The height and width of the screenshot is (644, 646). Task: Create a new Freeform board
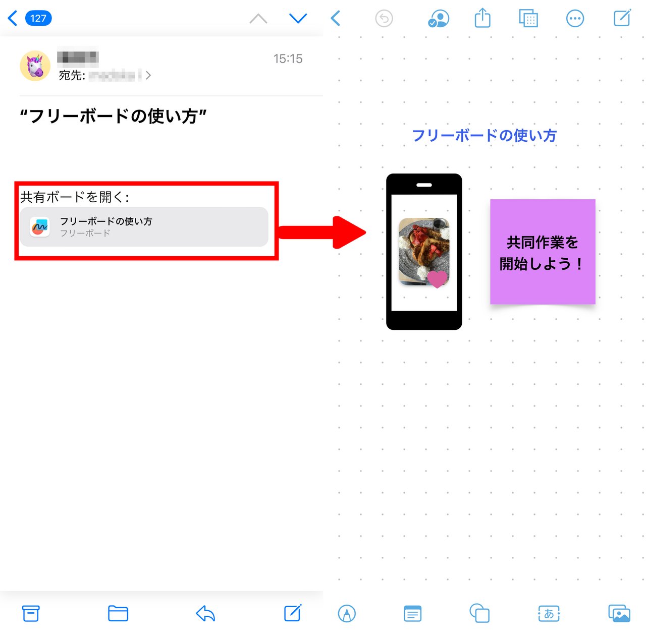click(622, 18)
